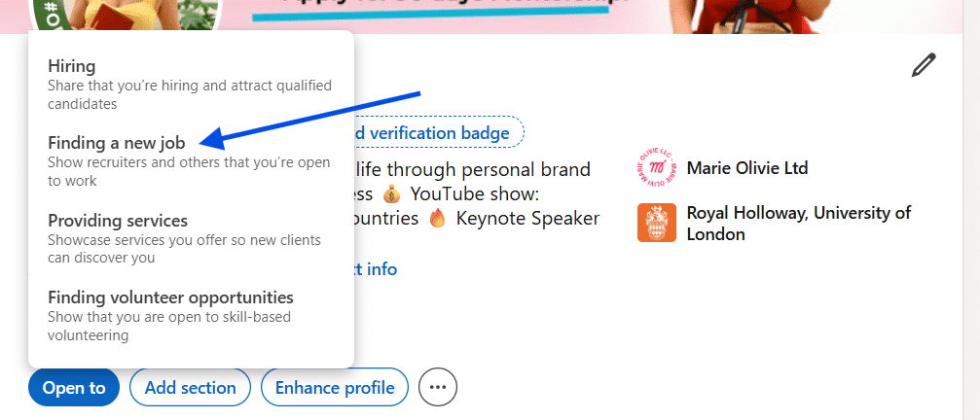This screenshot has height=420, width=980.
Task: Click the Royal Holloway university crest logo
Action: pos(656,223)
